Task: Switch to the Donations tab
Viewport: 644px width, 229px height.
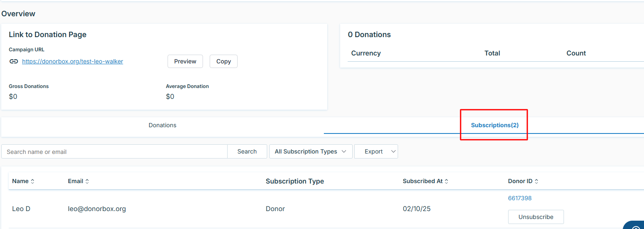Action: [163, 125]
